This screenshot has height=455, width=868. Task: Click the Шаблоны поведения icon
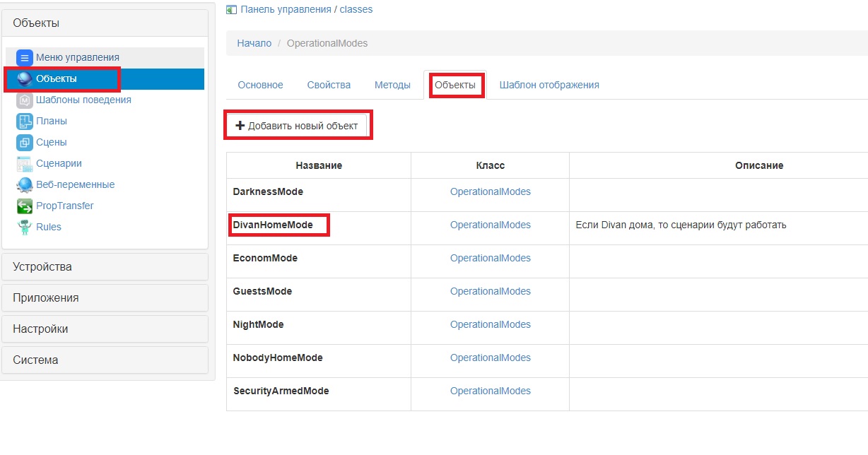point(25,100)
